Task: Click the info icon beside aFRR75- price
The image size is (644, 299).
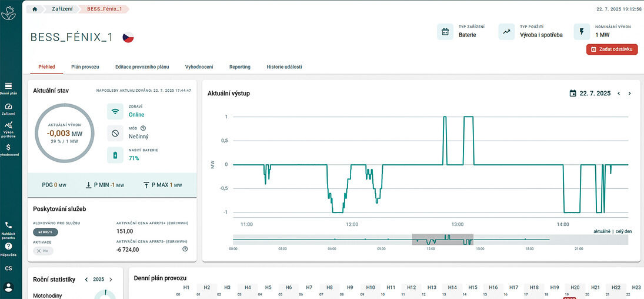Action: pos(185,249)
